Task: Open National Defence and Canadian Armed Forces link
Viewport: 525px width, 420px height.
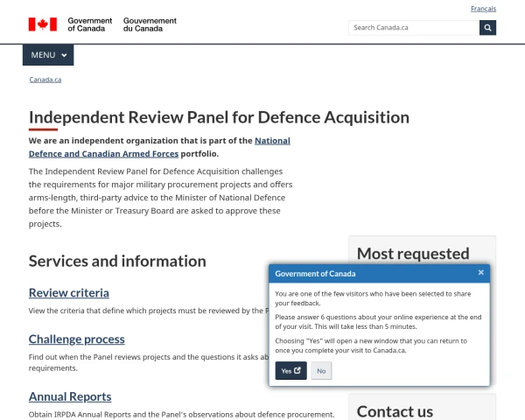Action: (159, 147)
